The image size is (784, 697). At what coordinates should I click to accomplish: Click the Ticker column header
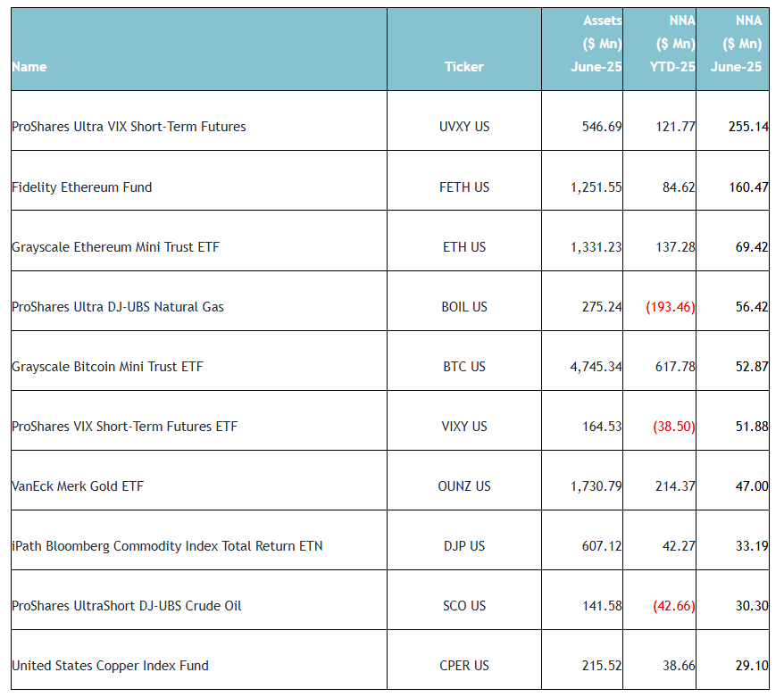click(x=463, y=67)
